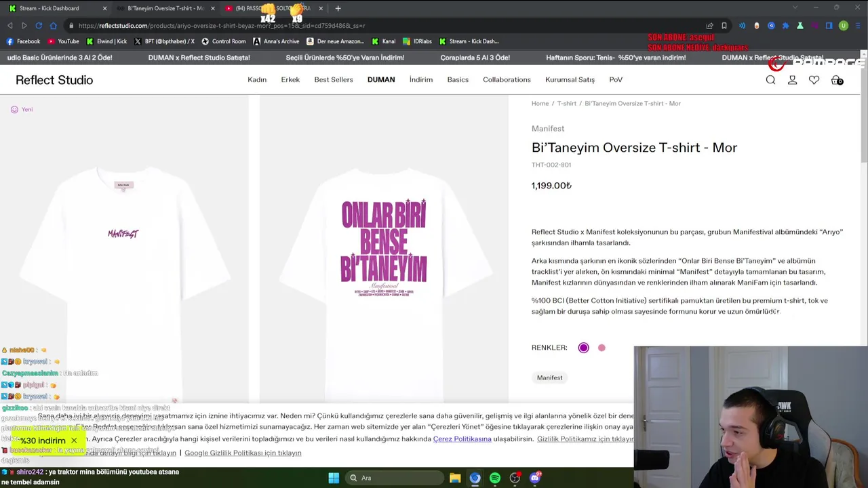Reload the page
Viewport: 868px width, 488px height.
pos(39,26)
